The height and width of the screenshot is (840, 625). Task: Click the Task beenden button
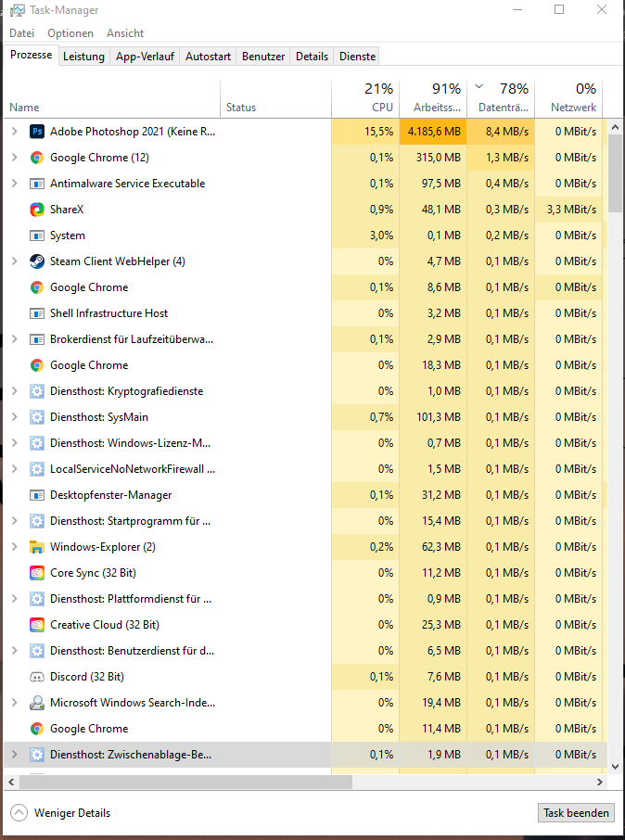click(576, 813)
